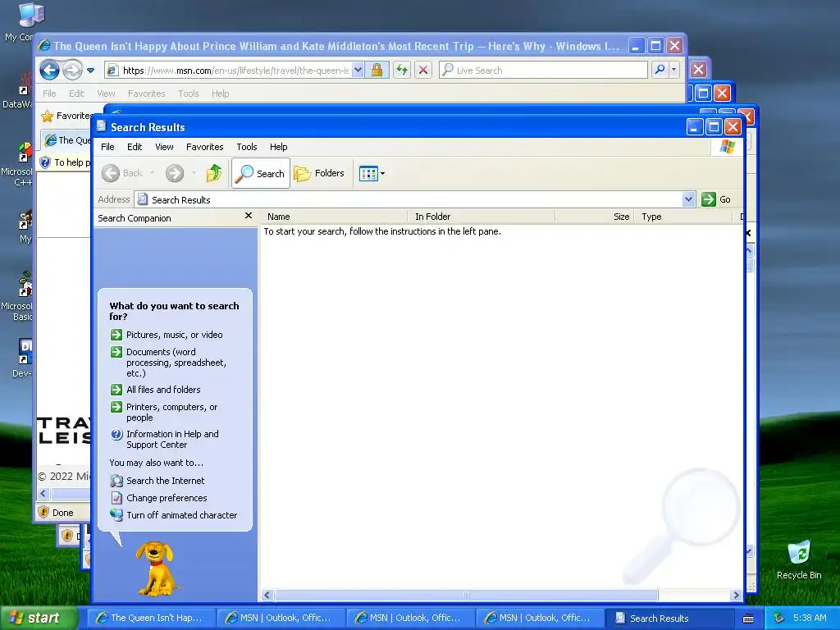Click Turn off animated character
The height and width of the screenshot is (630, 840).
click(181, 515)
